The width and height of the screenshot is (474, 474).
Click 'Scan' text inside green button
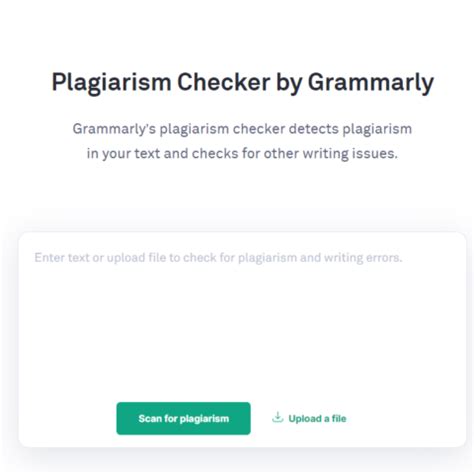(150, 418)
